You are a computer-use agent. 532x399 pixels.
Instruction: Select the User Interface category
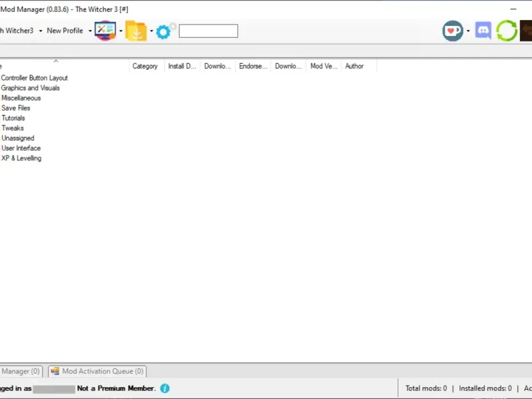pos(21,148)
